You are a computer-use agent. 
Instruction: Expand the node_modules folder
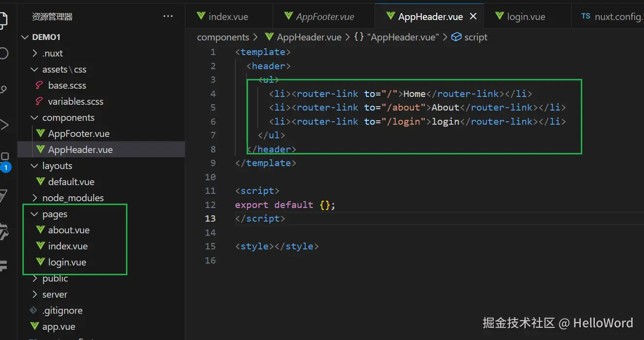[x=35, y=198]
